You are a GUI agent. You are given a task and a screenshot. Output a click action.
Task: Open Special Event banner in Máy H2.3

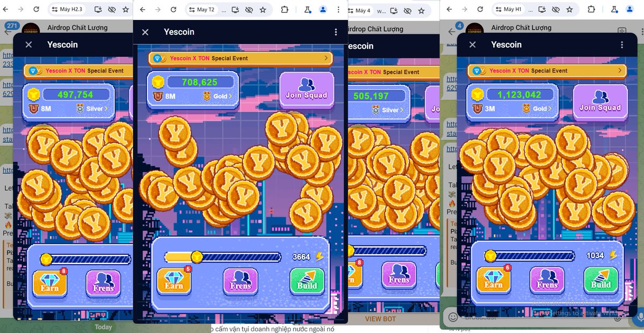coord(78,70)
